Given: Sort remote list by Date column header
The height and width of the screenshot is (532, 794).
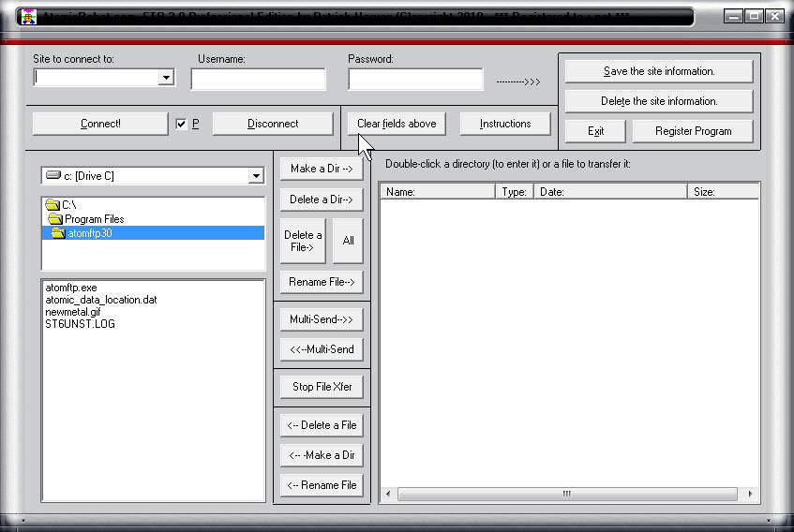Looking at the screenshot, I should (x=610, y=192).
